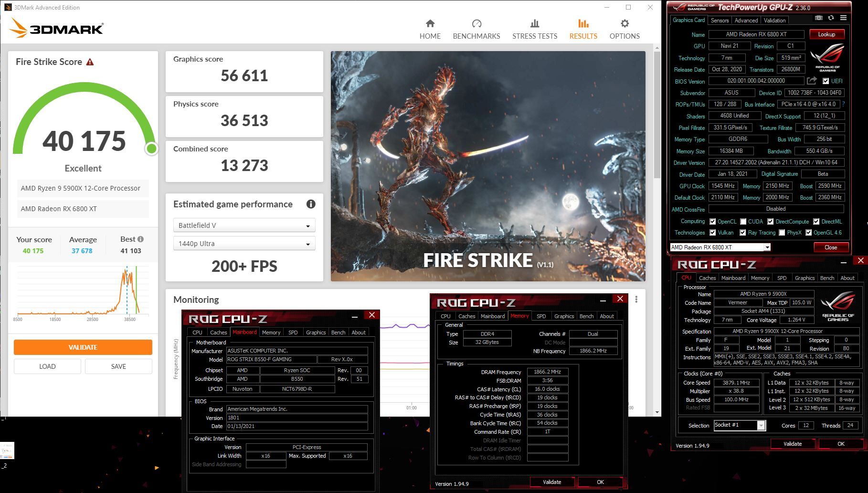Viewport: 868px width, 493px height.
Task: Click the score gauge green indicator dot
Action: (x=151, y=149)
